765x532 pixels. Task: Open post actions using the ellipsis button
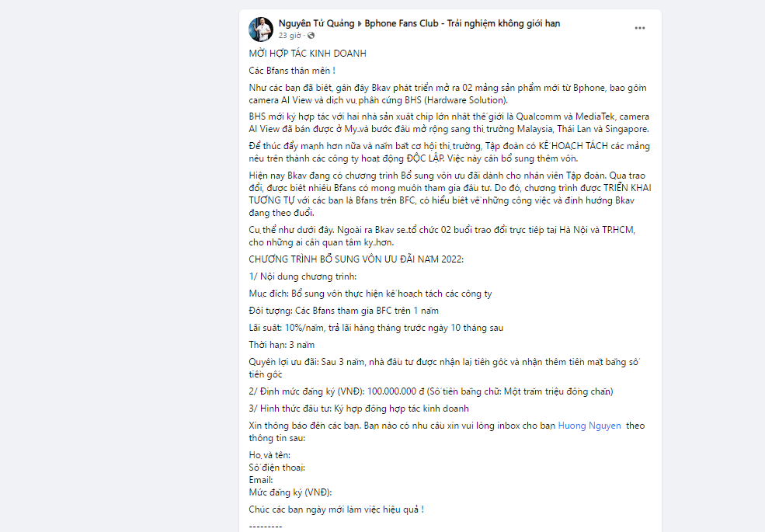click(x=639, y=26)
